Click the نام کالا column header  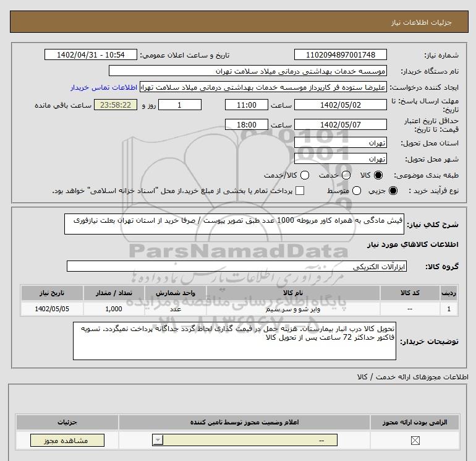click(293, 293)
